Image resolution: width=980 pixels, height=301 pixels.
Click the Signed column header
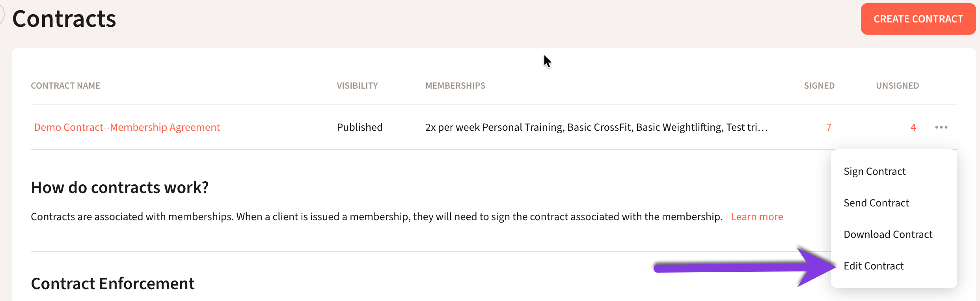(x=819, y=85)
